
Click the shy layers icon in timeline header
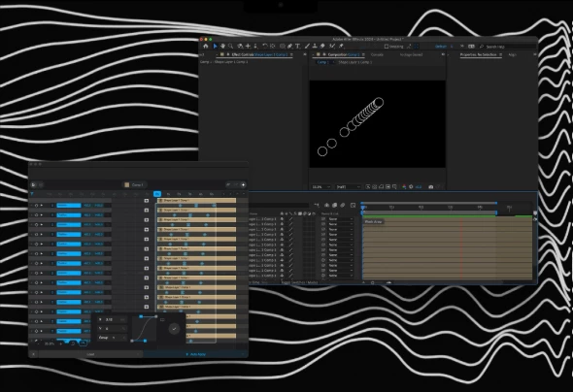[326, 206]
